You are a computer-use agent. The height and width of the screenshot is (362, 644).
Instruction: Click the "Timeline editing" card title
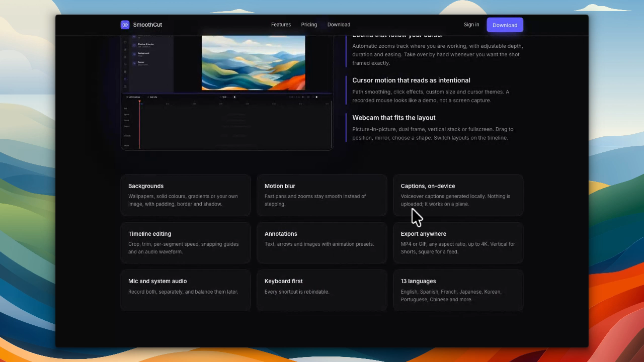[x=149, y=234]
